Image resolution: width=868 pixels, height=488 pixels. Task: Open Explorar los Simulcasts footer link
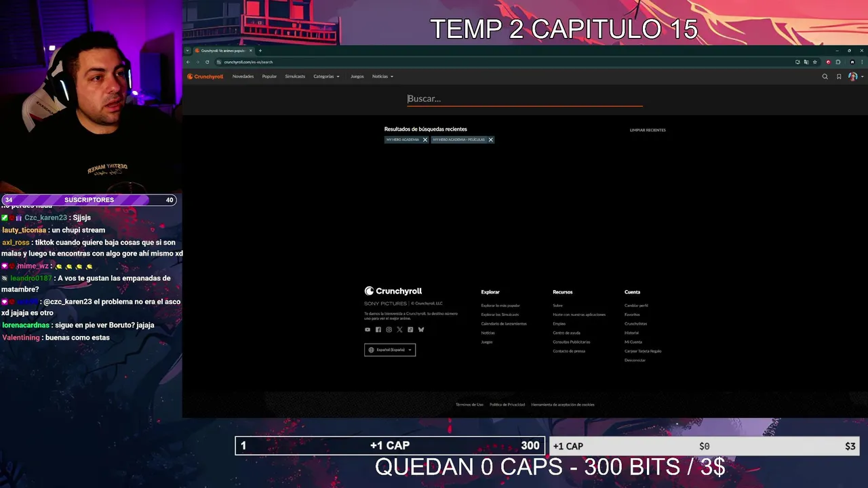pos(500,314)
